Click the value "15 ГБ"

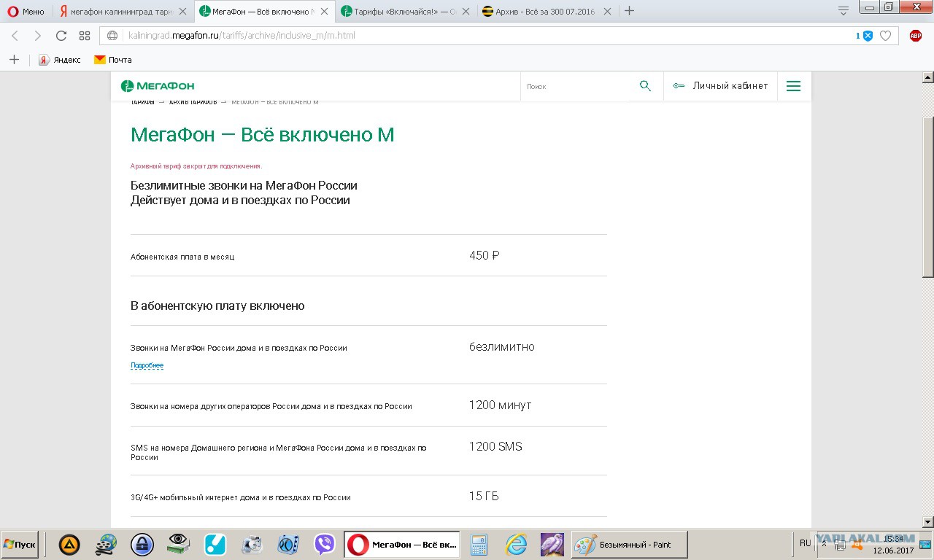[485, 496]
